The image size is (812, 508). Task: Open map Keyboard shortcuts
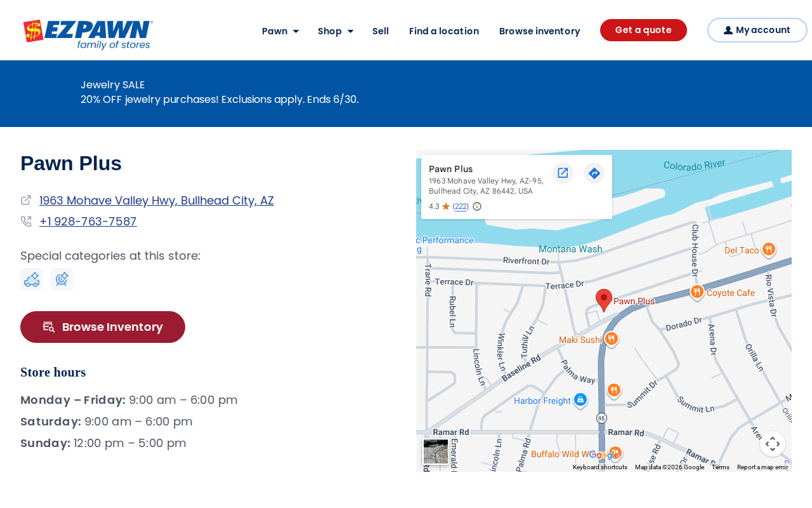[x=600, y=467]
